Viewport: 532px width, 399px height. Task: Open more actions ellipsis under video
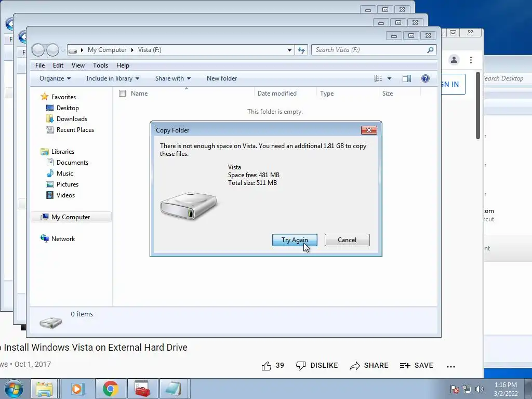(451, 366)
